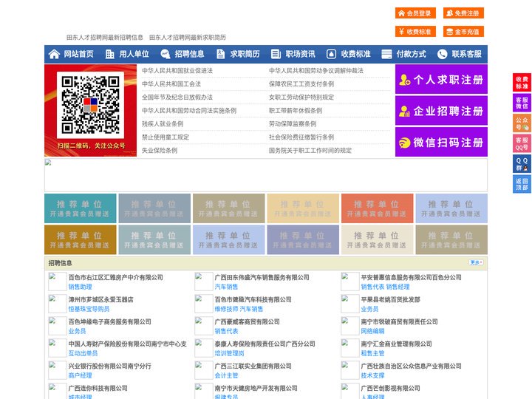Open 劳动保障监察条例 link
Viewport: 532px width, 399px height.
[x=293, y=124]
